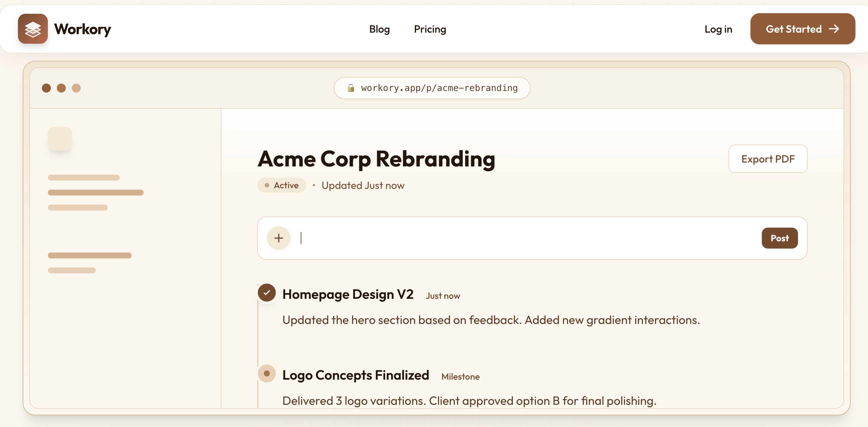Open the Logo Concepts Finalized entry title
This screenshot has height=427, width=868.
[x=356, y=375]
